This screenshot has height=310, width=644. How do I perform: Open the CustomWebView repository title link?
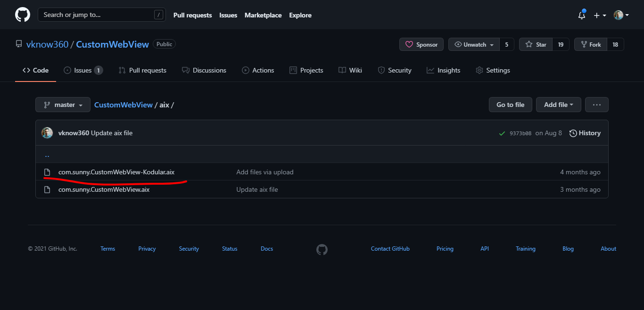point(112,44)
